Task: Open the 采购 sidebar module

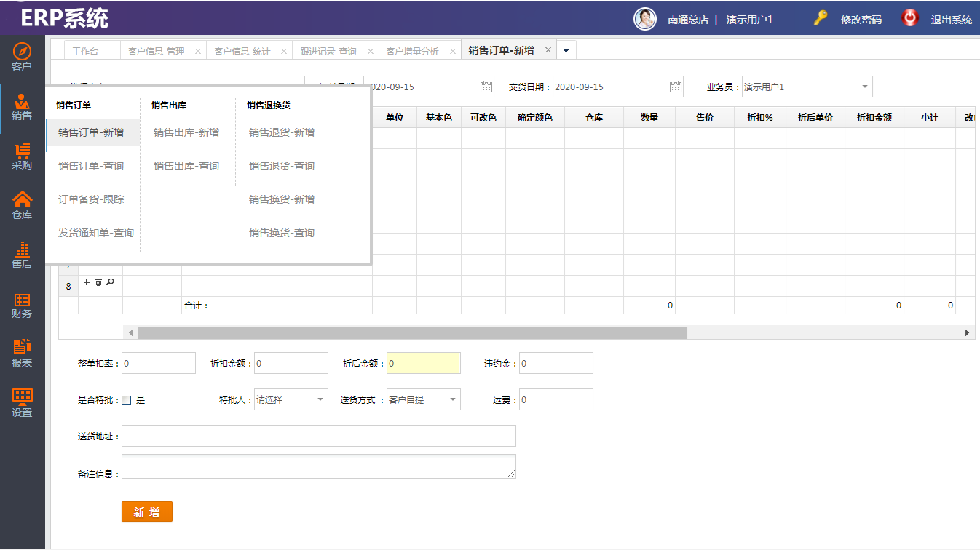Action: (x=22, y=156)
